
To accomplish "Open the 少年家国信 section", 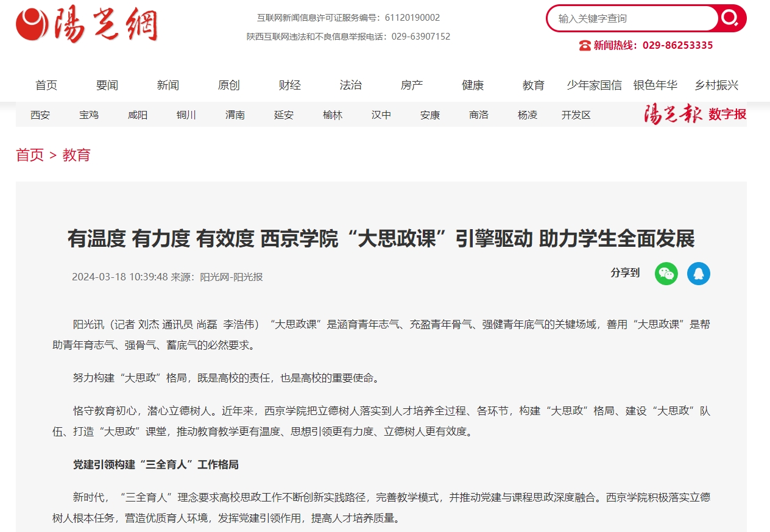I will pyautogui.click(x=595, y=85).
